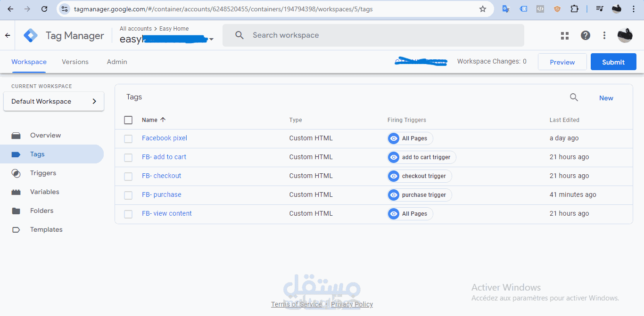Click the eye icon of the add to cart trigger
This screenshot has height=316, width=644.
click(x=394, y=157)
